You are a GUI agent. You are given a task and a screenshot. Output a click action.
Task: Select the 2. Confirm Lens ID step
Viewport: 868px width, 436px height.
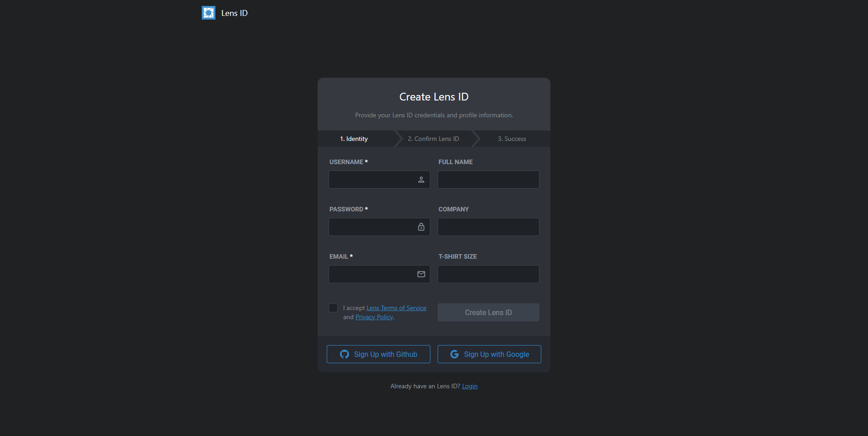click(433, 139)
